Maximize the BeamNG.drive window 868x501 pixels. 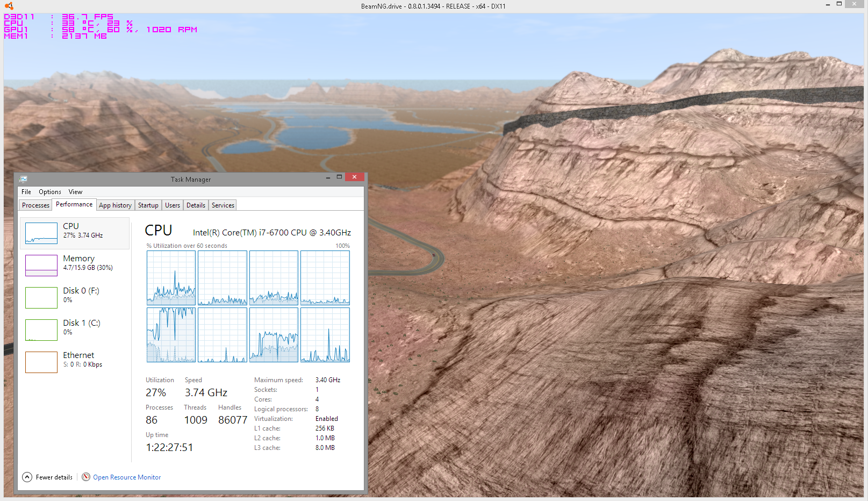[839, 4]
